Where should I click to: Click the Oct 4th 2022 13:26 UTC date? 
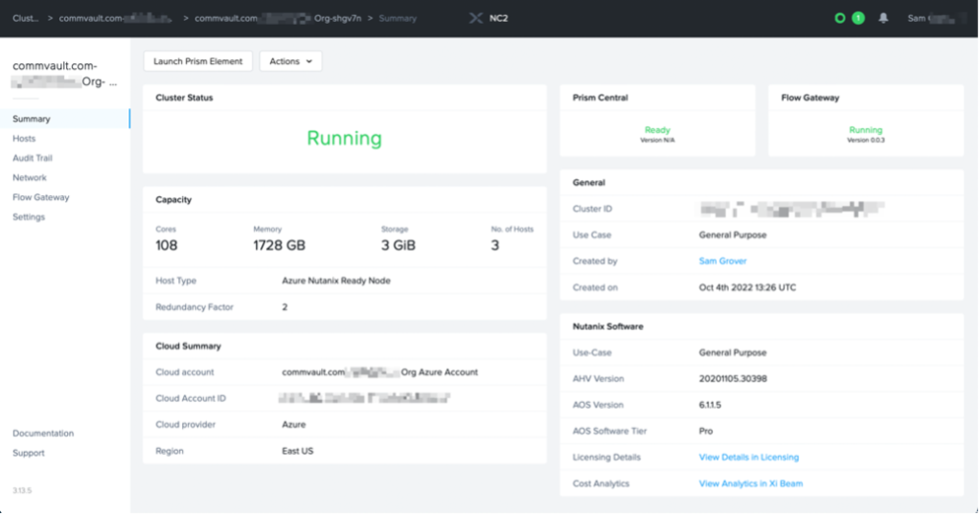tap(747, 288)
